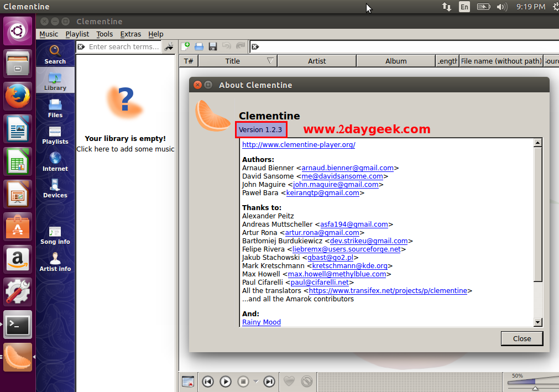Click the clear playlist icon in playback bar

click(188, 381)
